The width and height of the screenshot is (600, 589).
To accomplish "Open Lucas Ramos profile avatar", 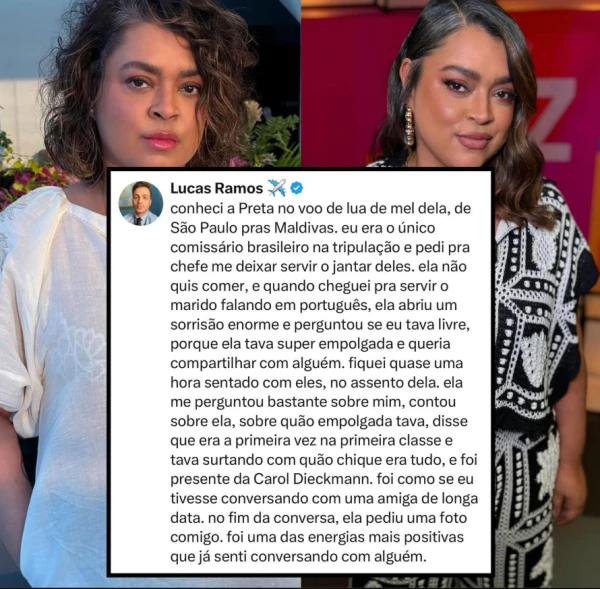I will 141,203.
